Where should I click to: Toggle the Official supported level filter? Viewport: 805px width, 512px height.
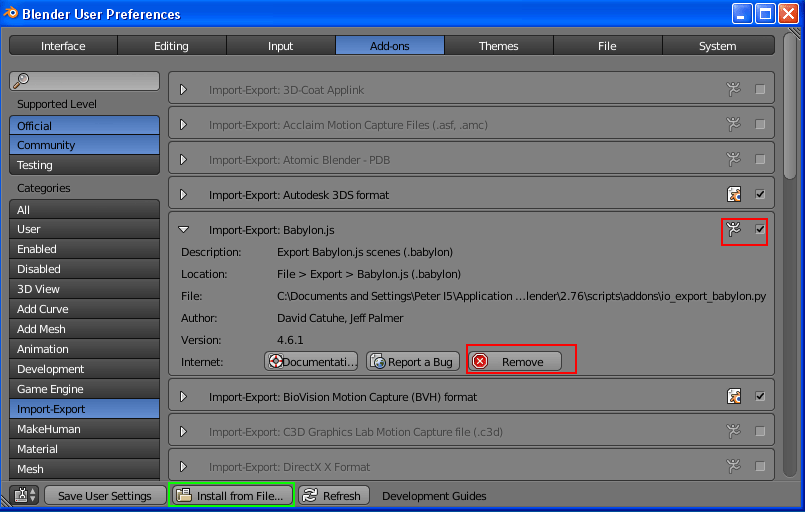(84, 125)
